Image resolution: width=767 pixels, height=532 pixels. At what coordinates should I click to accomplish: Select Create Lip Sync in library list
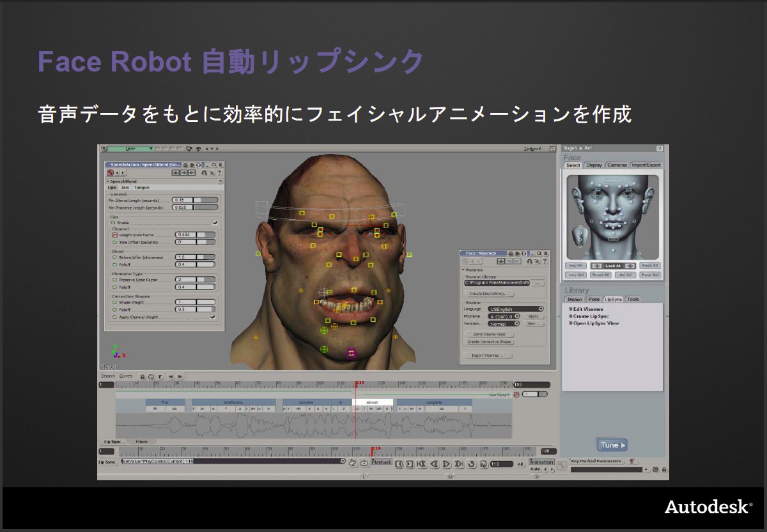point(591,316)
